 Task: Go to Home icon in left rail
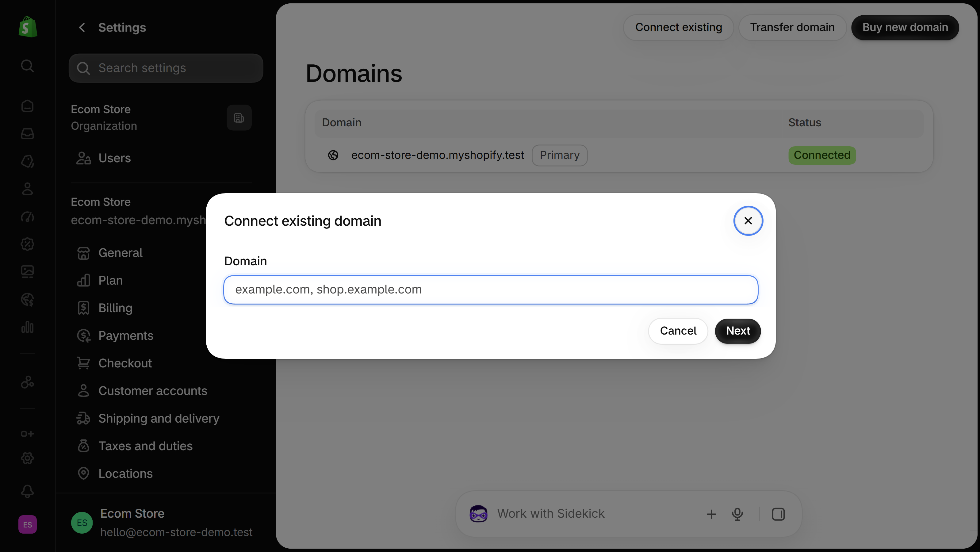point(27,106)
